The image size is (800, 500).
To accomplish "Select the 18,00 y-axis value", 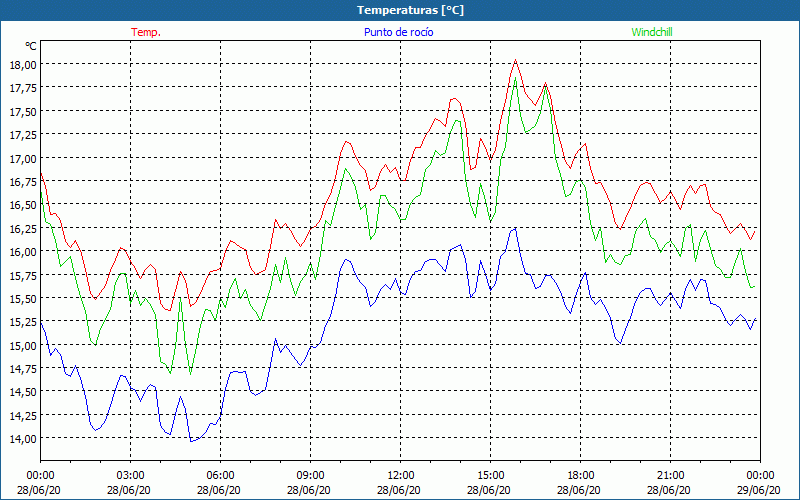I will click(23, 64).
